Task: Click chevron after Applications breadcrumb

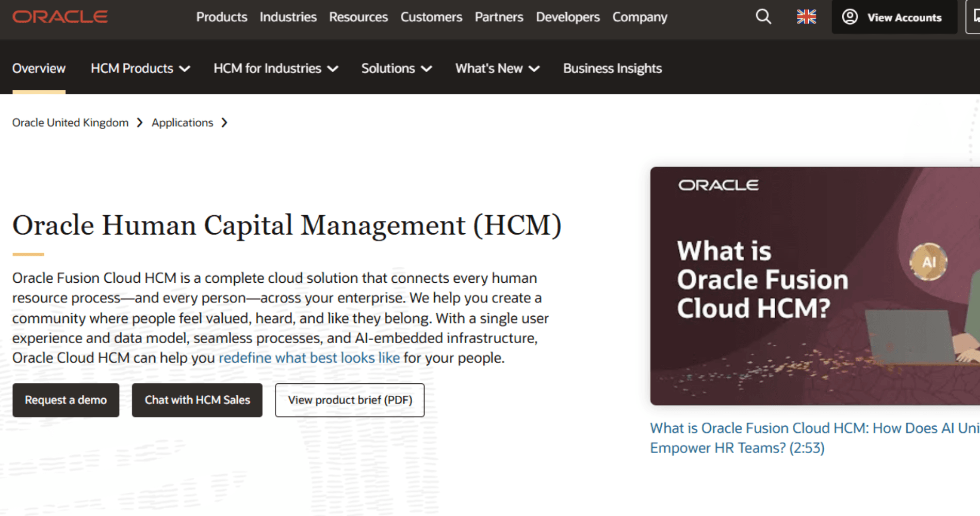Action: tap(224, 123)
